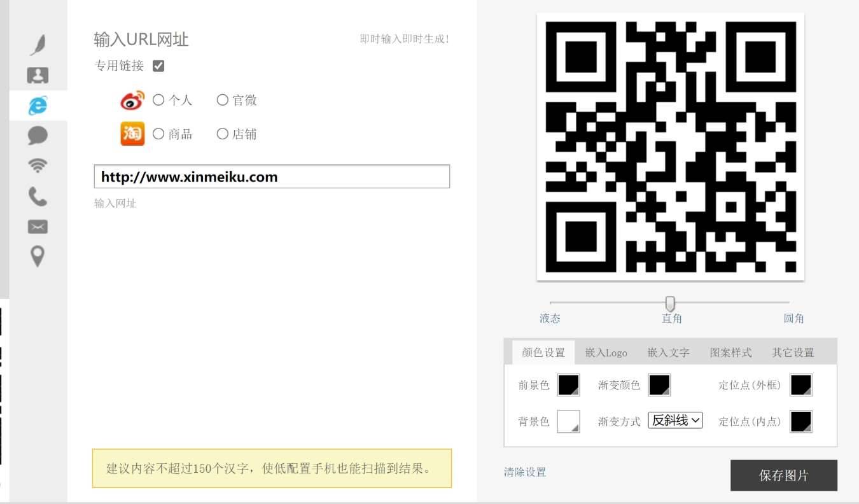Select the email envelope icon
This screenshot has width=859, height=504.
38,227
